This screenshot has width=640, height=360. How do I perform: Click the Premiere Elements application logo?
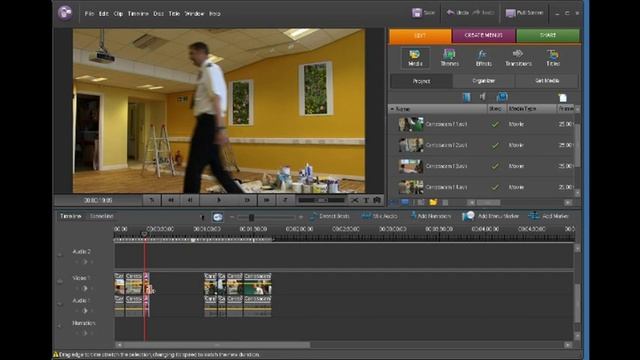tap(64, 13)
